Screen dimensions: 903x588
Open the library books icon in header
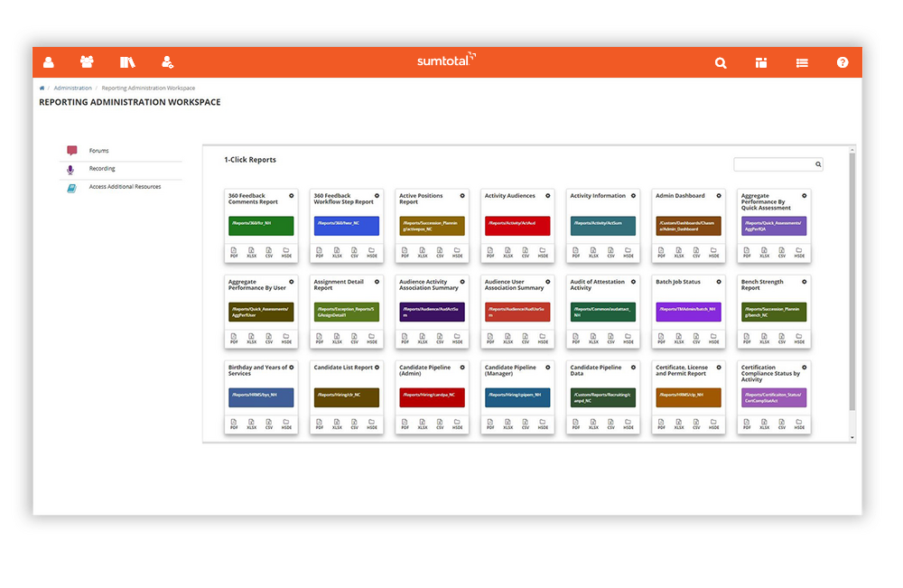click(x=127, y=62)
